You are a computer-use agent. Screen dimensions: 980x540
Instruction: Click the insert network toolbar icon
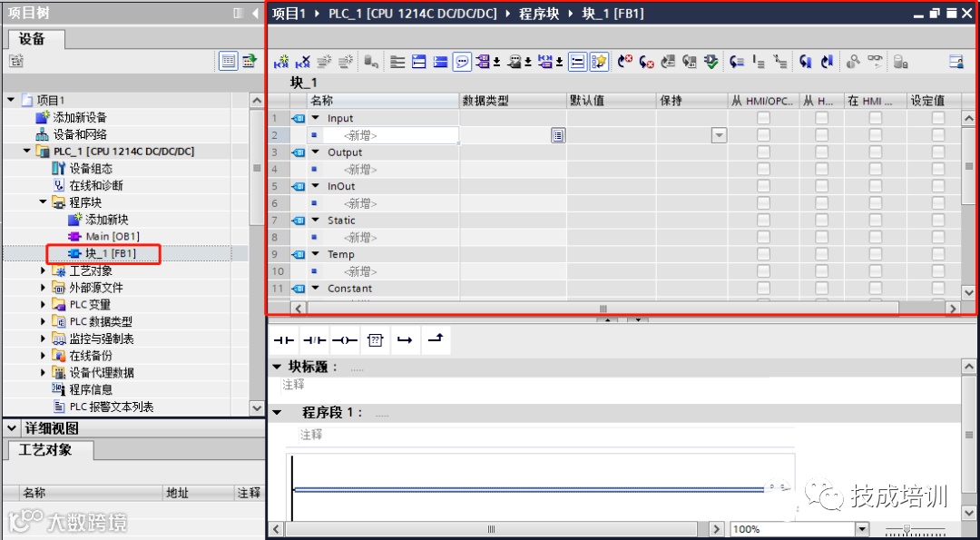click(x=281, y=61)
